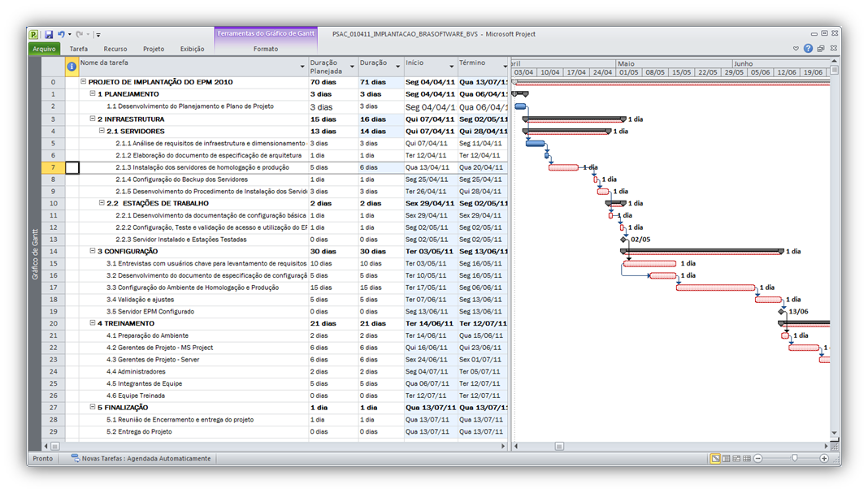
Task: Select row 7 header for Instalação dos servidores
Action: click(x=52, y=167)
